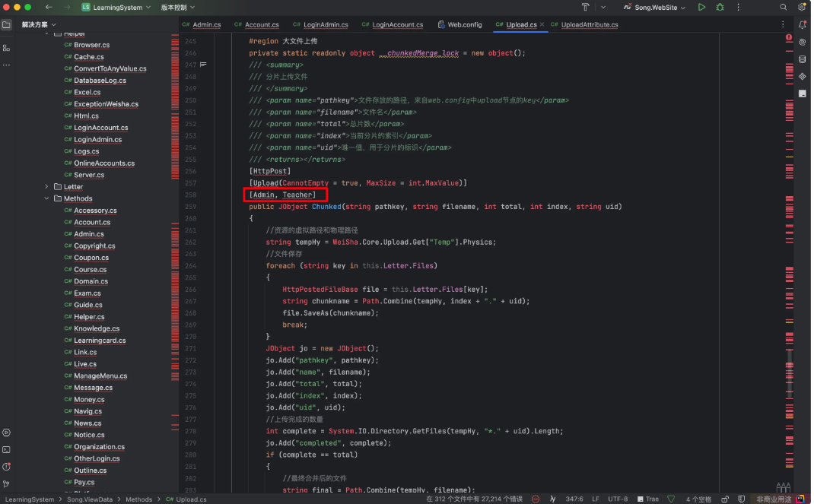
Task: Start debugging with the bug icon
Action: (x=720, y=7)
